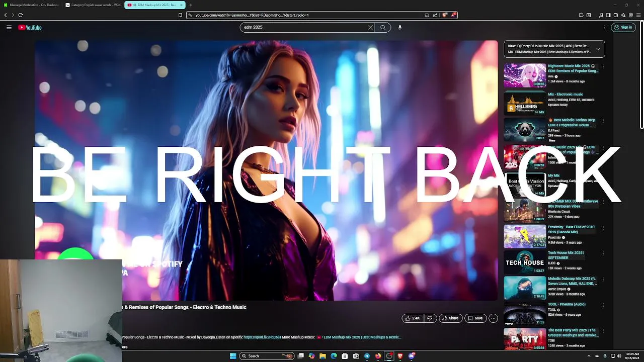Like the video with thumbs-up 2.4K
This screenshot has width=644, height=362.
[413, 318]
